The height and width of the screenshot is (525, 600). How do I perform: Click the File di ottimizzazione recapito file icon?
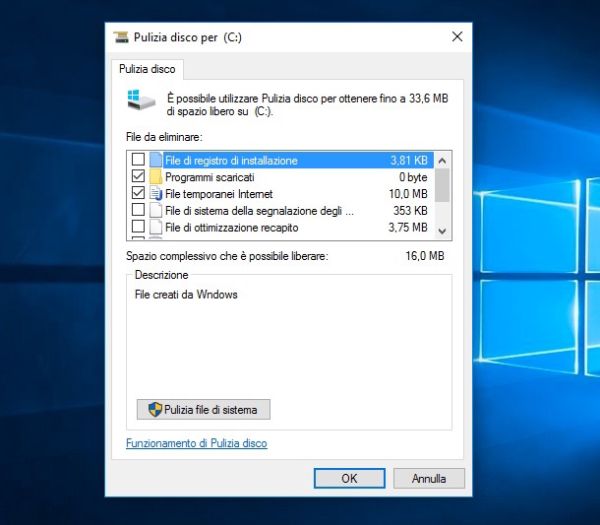pos(156,227)
